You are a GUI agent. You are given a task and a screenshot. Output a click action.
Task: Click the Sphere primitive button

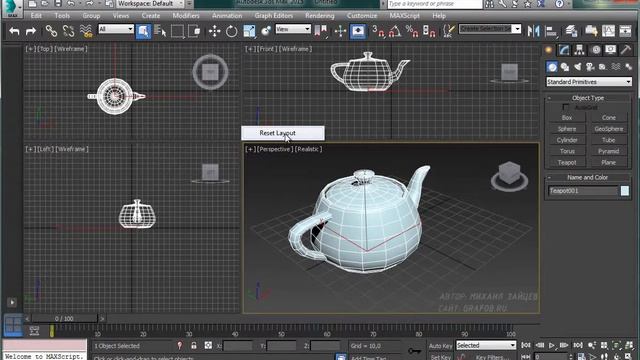pyautogui.click(x=567, y=129)
